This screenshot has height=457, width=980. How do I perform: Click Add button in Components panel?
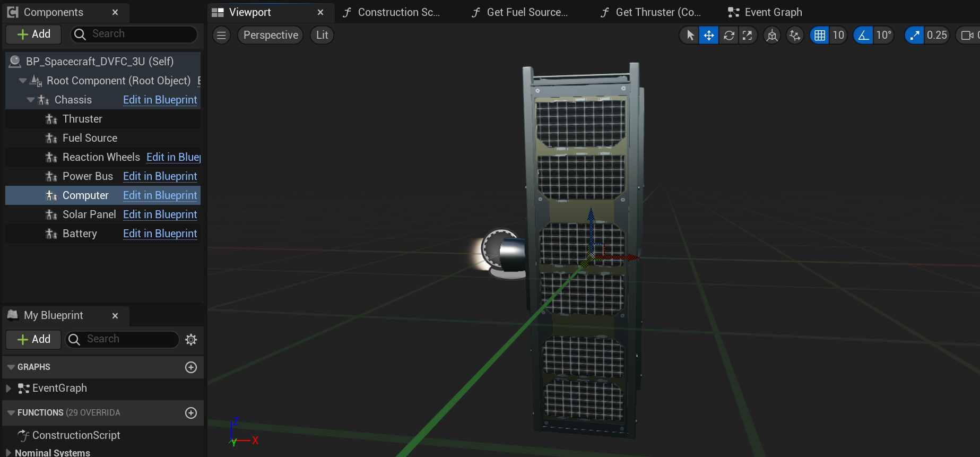point(34,34)
